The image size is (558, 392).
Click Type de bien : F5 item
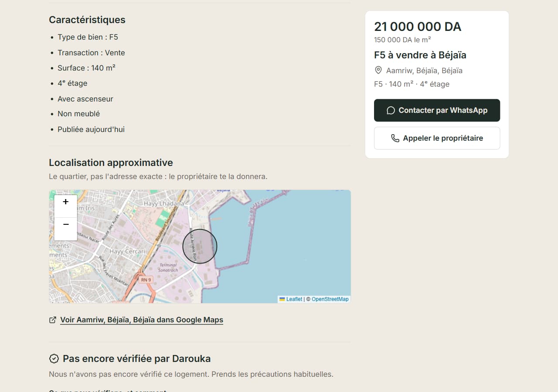coord(88,37)
